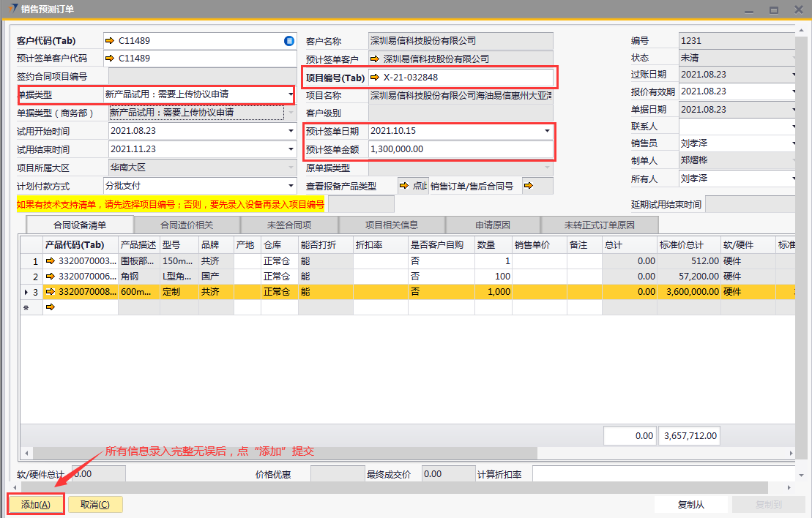Viewport: 812px width, 518px height.
Task: Click the 预计签单金额 input field
Action: point(460,149)
